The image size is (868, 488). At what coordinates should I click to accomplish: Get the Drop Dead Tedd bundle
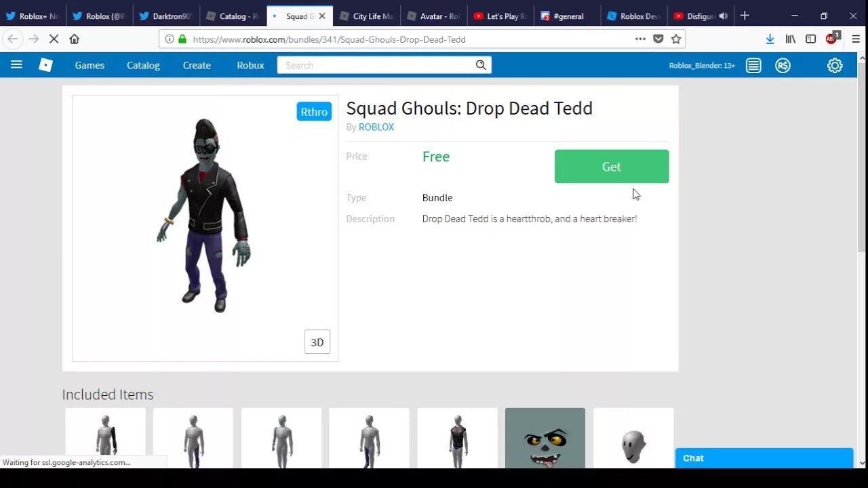click(x=612, y=166)
